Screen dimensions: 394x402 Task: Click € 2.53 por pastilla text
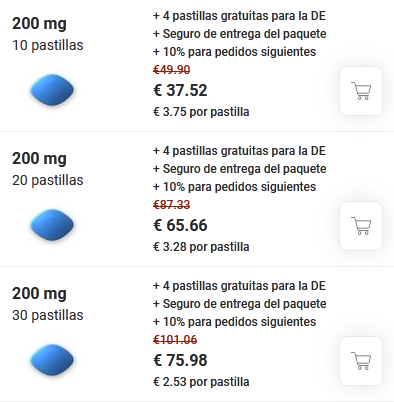tap(201, 382)
